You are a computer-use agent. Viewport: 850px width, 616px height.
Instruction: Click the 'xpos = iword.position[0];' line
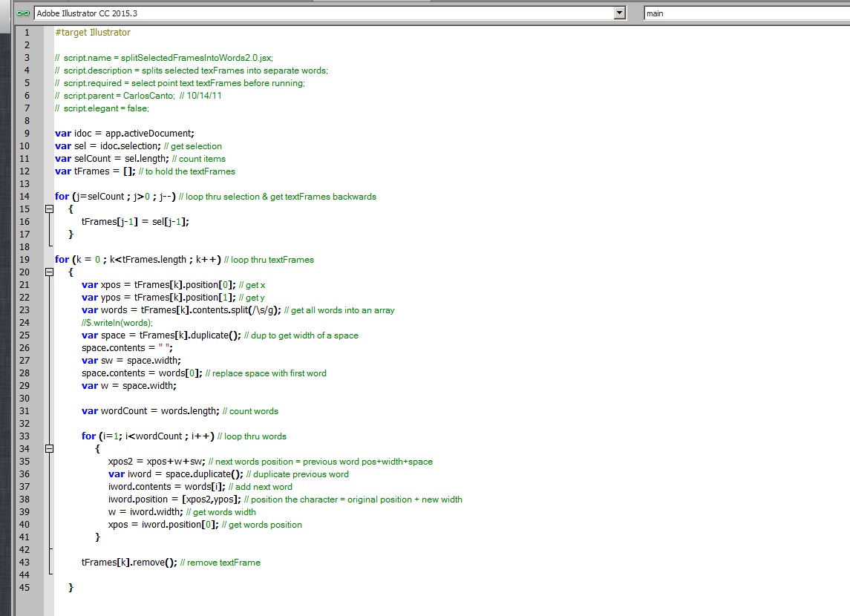(163, 525)
